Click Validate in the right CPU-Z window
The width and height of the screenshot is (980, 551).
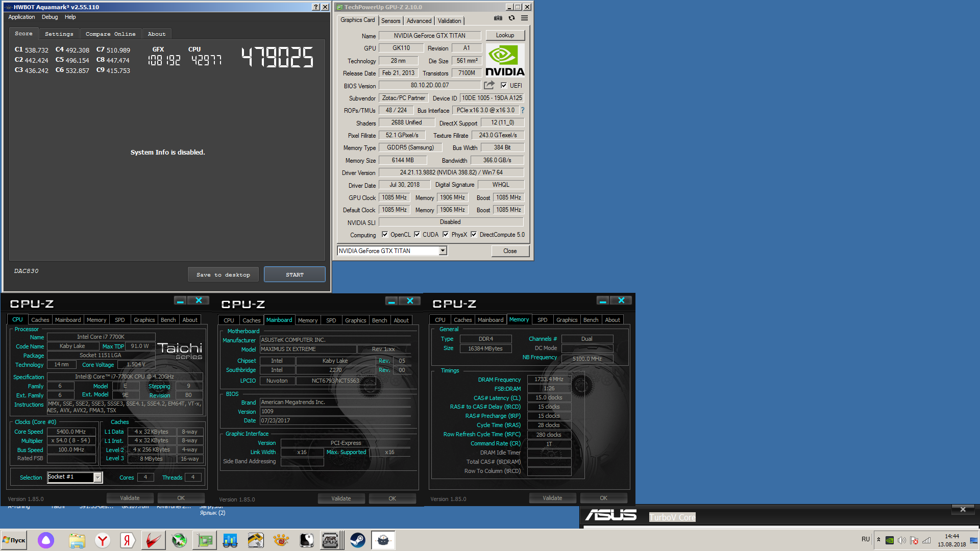click(552, 498)
